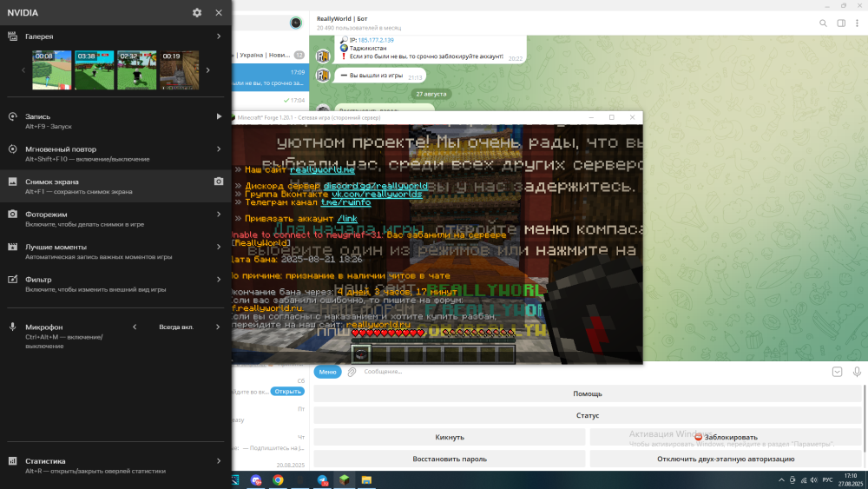Open the Украина Нови chat

pyautogui.click(x=270, y=55)
